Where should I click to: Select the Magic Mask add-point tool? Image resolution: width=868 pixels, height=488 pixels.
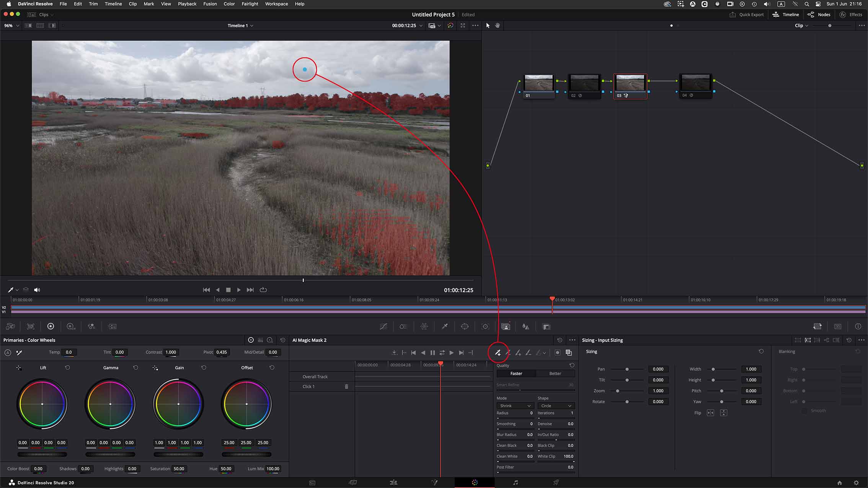coord(498,353)
